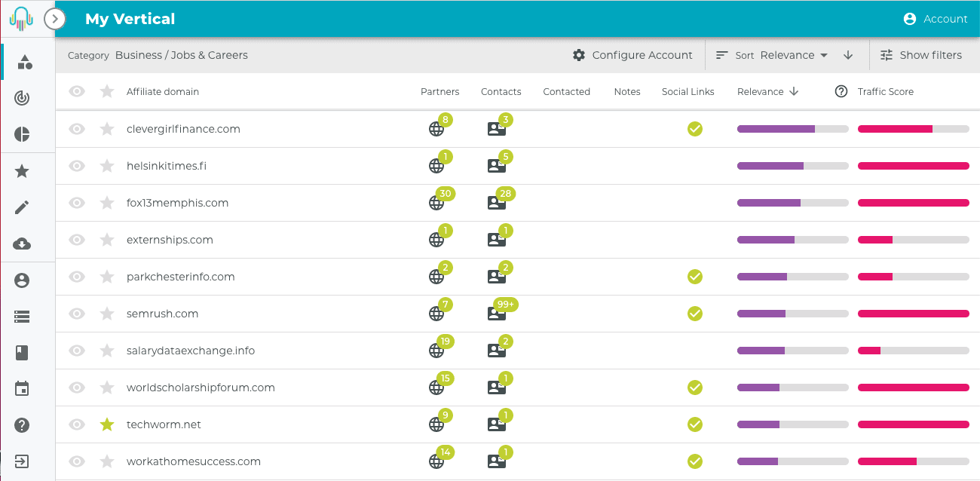Open the calendar icon in sidebar
The height and width of the screenshot is (481, 980).
tap(23, 389)
